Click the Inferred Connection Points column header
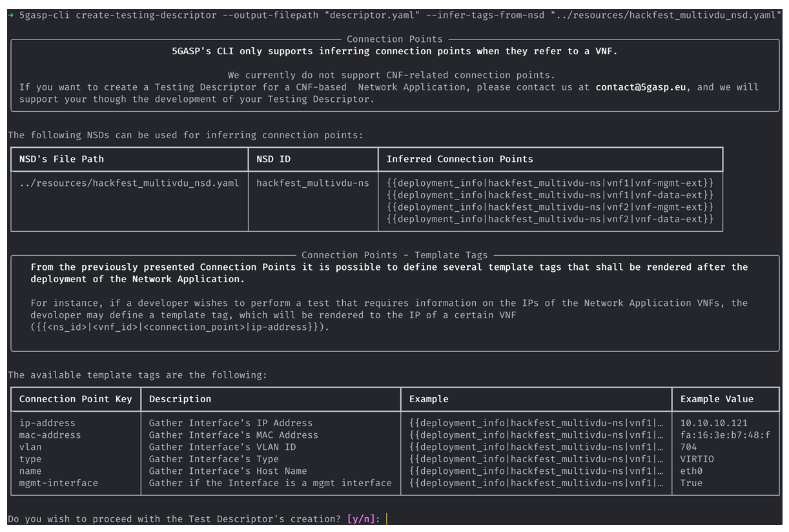 coord(460,159)
